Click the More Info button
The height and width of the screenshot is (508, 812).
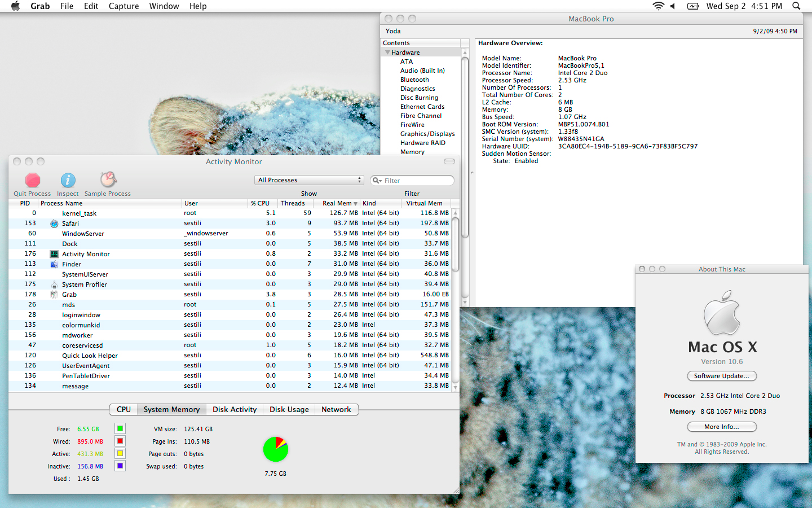tap(721, 427)
